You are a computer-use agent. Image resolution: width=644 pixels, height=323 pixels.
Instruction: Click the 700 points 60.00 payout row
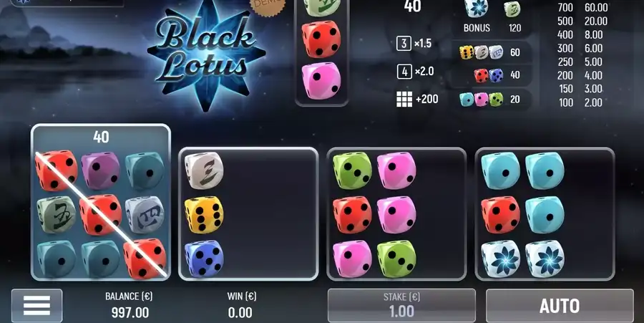coord(582,7)
